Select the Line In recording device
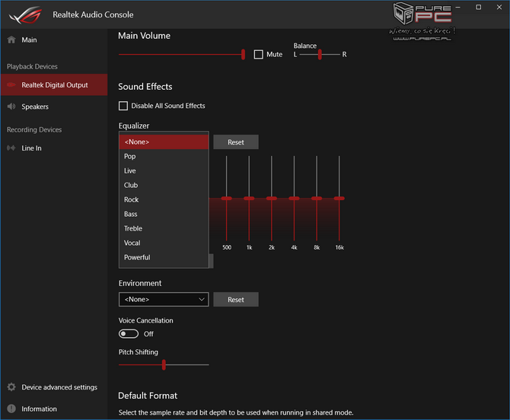This screenshot has height=420, width=510. pos(54,148)
